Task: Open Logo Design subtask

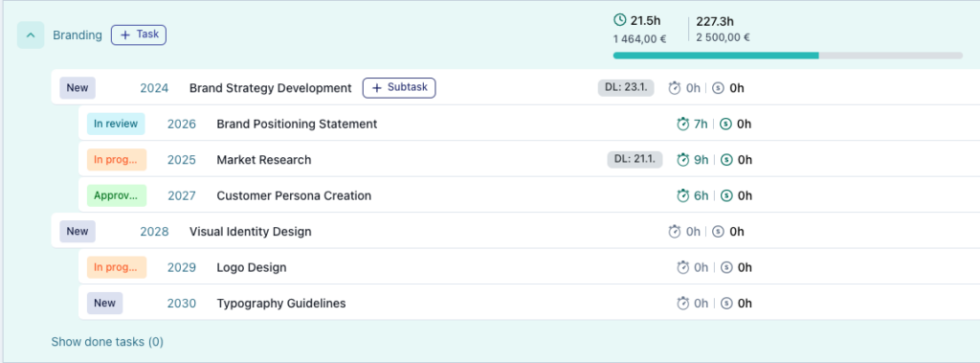Action: pos(252,267)
